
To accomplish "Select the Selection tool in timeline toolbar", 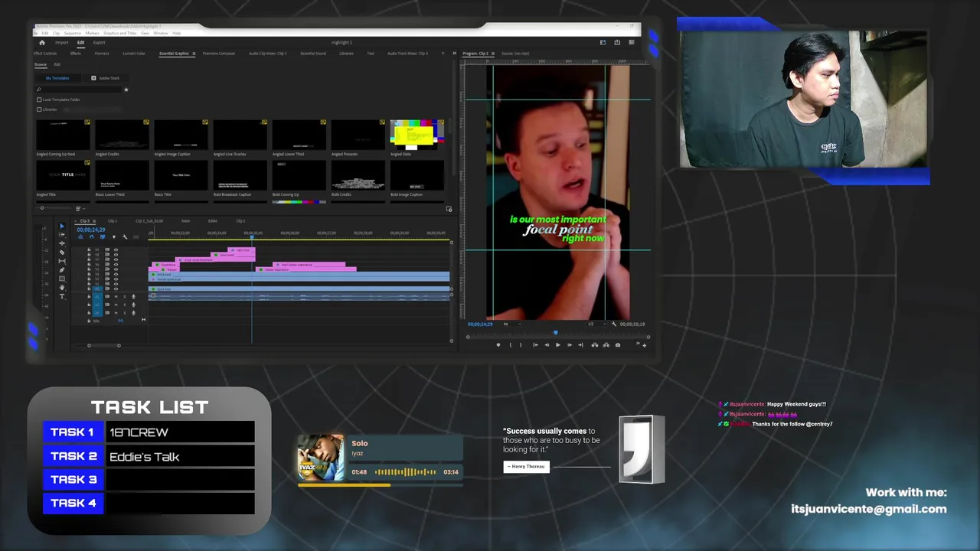I will [62, 226].
